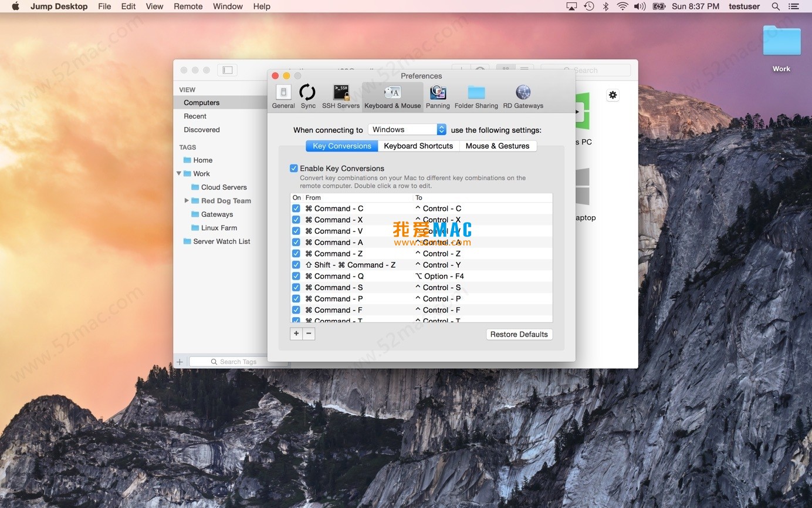This screenshot has height=508, width=812.
Task: Open the Windows connection type dropdown
Action: coord(407,130)
